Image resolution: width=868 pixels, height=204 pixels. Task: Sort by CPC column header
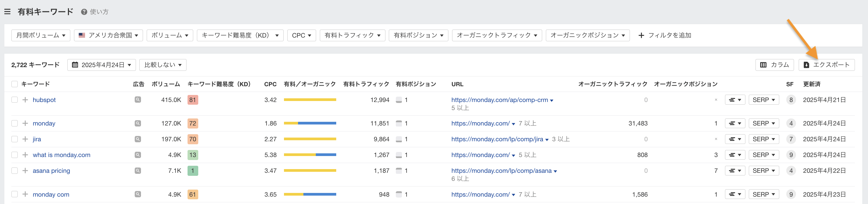[x=270, y=84]
